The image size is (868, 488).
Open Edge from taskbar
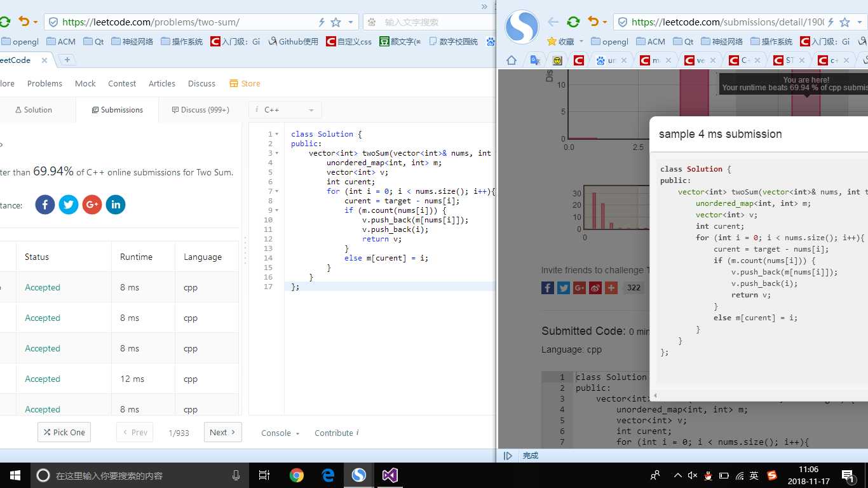click(x=328, y=475)
